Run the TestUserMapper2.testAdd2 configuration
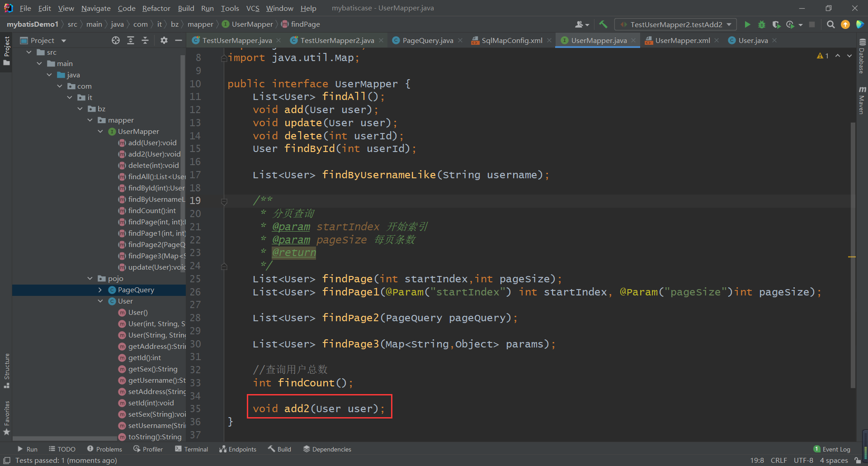This screenshot has height=466, width=868. pyautogui.click(x=747, y=24)
